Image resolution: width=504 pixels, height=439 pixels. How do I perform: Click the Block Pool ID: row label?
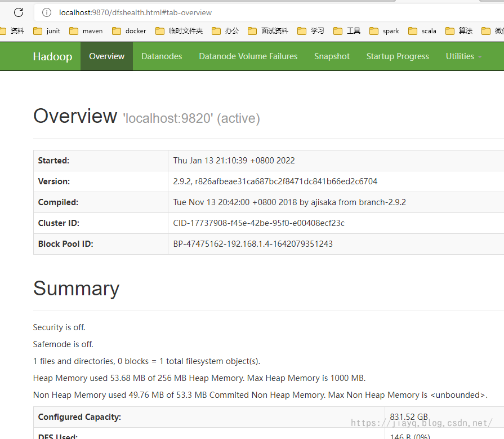[65, 244]
